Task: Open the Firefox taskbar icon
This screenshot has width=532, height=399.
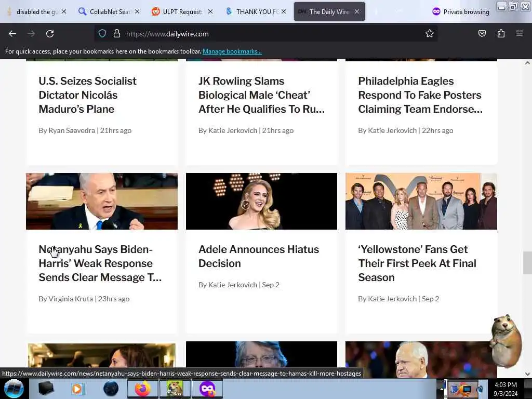Action: (x=143, y=389)
